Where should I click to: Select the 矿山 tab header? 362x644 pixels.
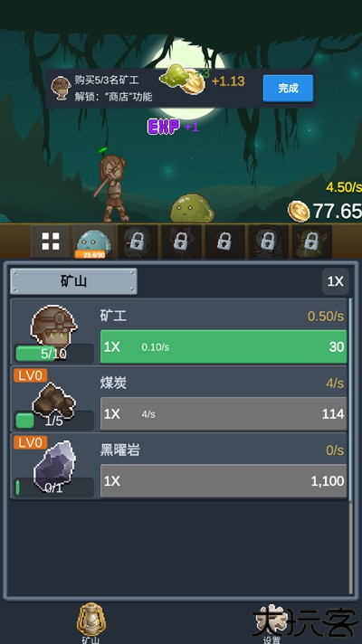tap(73, 281)
